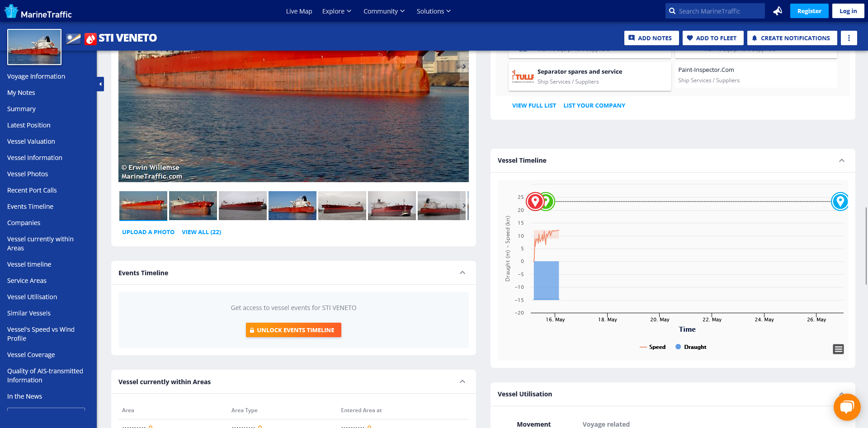Screen dimensions: 868x428
Task: Toggle the Draught series in chart legend
Action: (x=691, y=347)
